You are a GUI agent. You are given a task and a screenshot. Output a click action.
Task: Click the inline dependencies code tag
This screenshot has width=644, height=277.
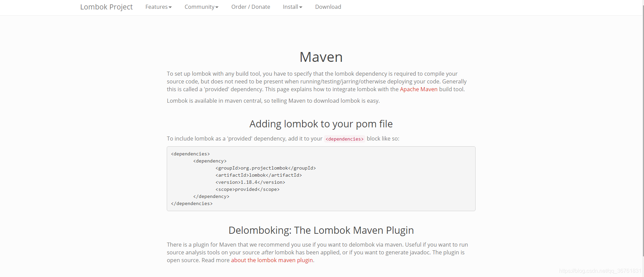click(x=345, y=139)
